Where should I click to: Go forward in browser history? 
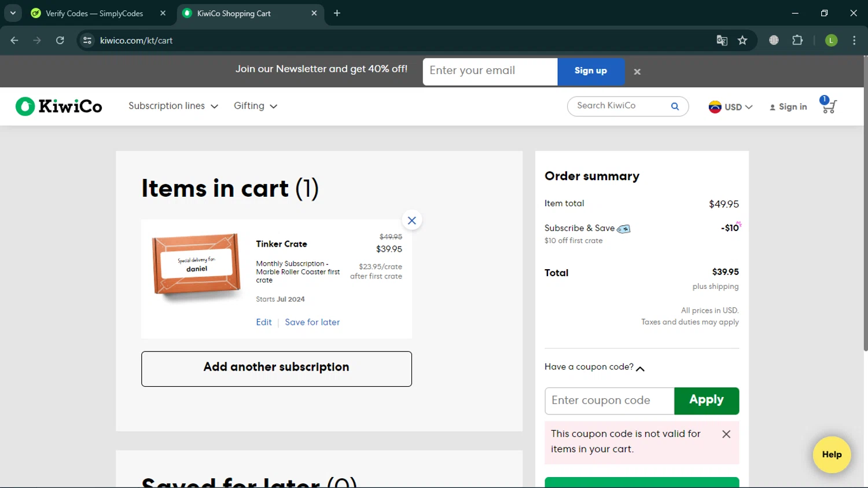37,41
